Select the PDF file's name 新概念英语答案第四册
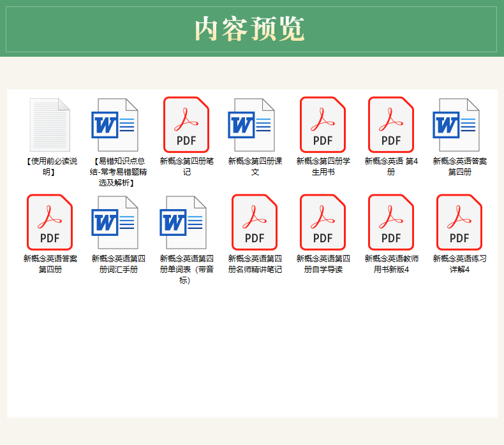The image size is (504, 445). click(x=50, y=264)
